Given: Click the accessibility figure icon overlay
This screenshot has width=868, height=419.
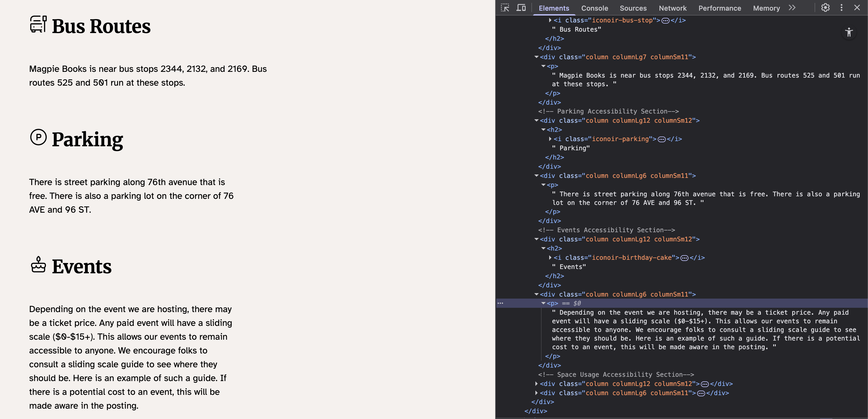Looking at the screenshot, I should (849, 32).
